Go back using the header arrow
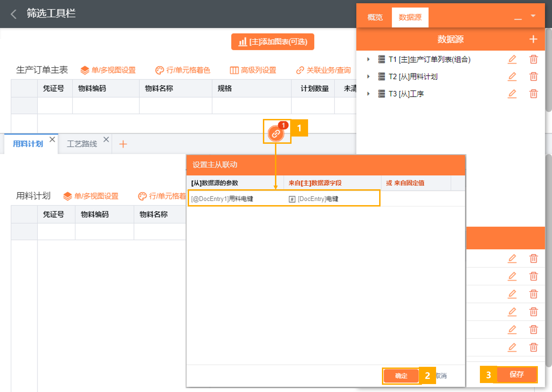The width and height of the screenshot is (552, 392). click(14, 14)
